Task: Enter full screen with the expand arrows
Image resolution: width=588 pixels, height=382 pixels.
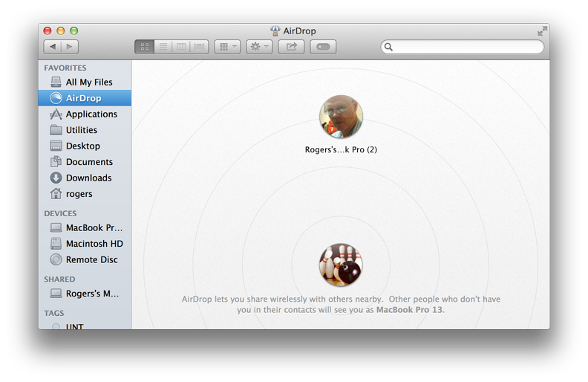Action: click(542, 31)
